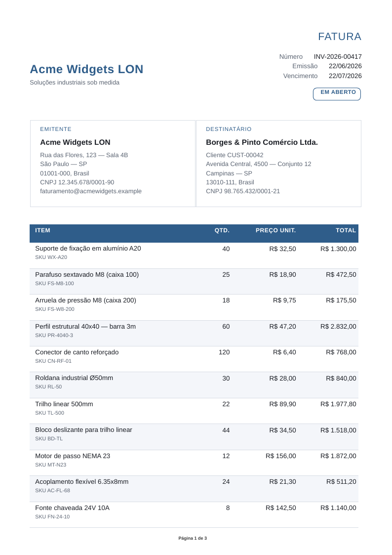The image size is (392, 555).
Task: Click the TOTAL column header
Action: (346, 230)
